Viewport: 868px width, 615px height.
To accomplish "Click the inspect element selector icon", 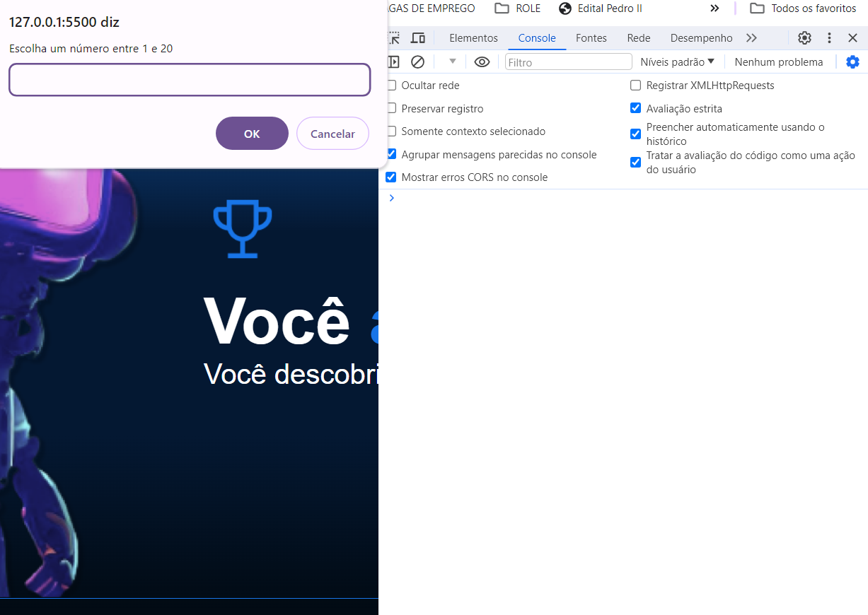I will [x=394, y=38].
